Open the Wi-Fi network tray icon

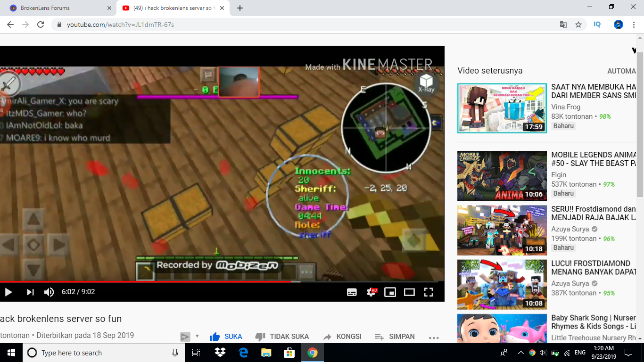tap(566, 353)
